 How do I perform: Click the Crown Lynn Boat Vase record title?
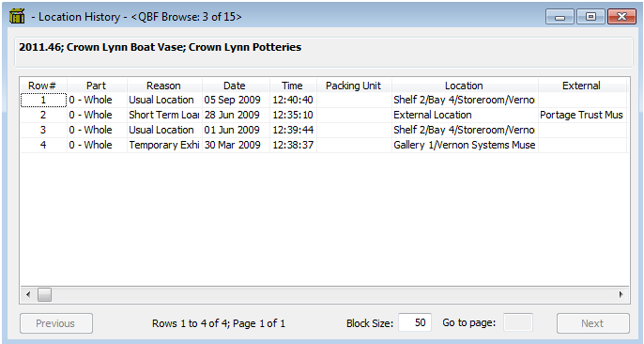coord(161,47)
